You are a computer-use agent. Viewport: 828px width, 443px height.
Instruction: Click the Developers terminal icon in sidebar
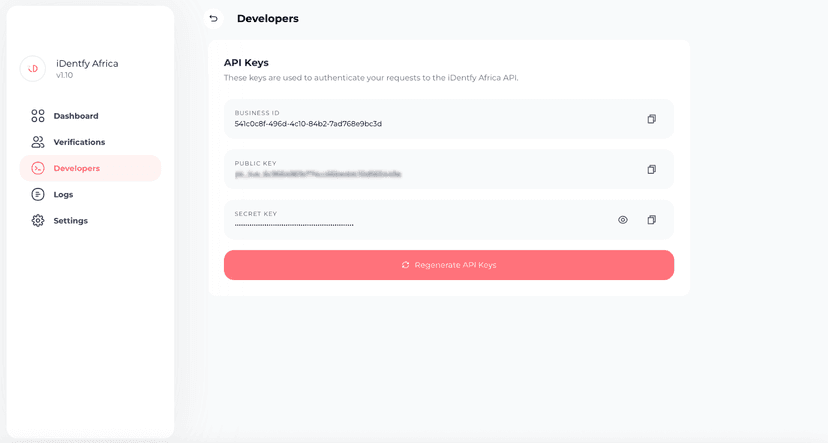tap(38, 168)
